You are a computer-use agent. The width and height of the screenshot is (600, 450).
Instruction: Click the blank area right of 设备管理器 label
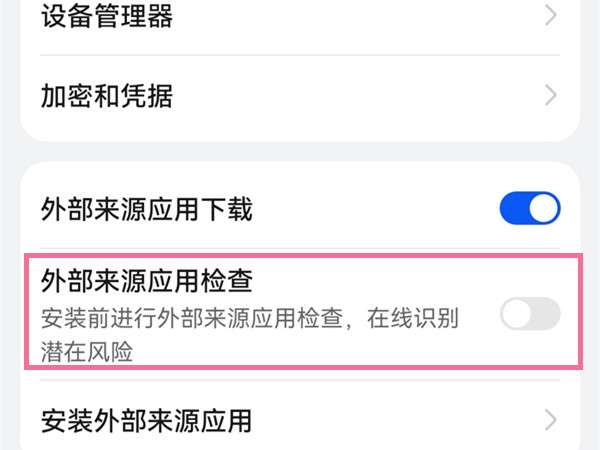(x=350, y=16)
